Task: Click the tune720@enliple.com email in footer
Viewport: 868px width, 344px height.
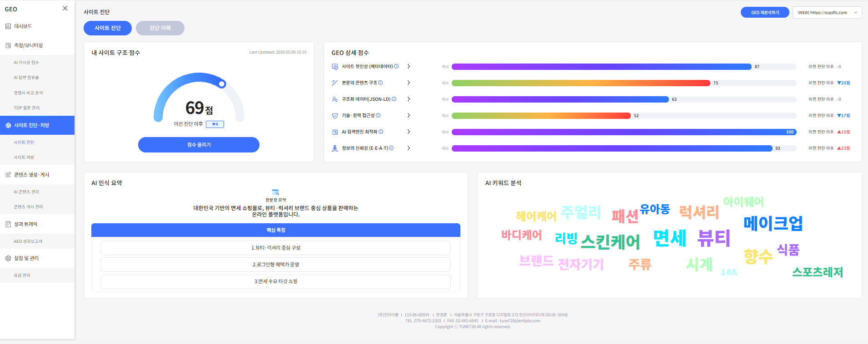Action: pyautogui.click(x=520, y=321)
